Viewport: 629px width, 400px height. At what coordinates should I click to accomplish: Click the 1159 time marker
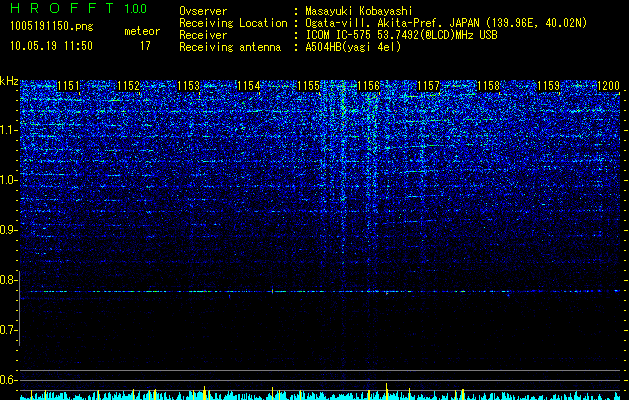(548, 86)
